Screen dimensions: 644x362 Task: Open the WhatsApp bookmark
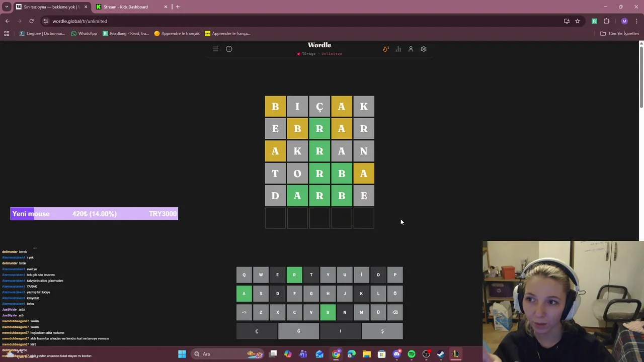(x=84, y=34)
